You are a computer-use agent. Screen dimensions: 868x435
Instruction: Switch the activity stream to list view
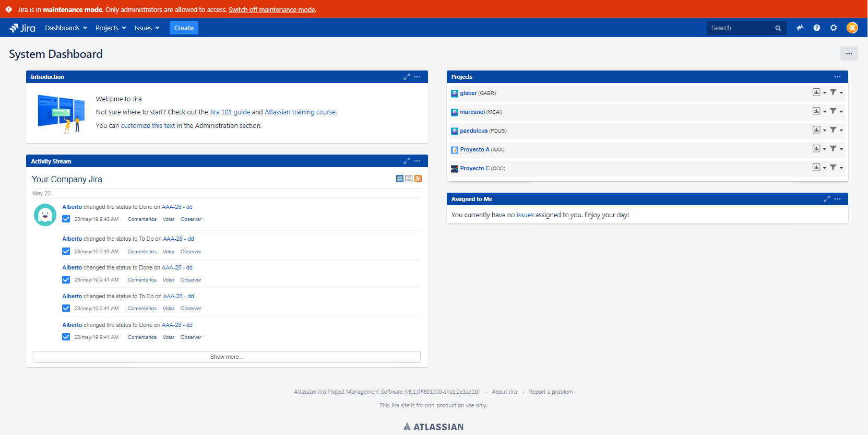(409, 179)
